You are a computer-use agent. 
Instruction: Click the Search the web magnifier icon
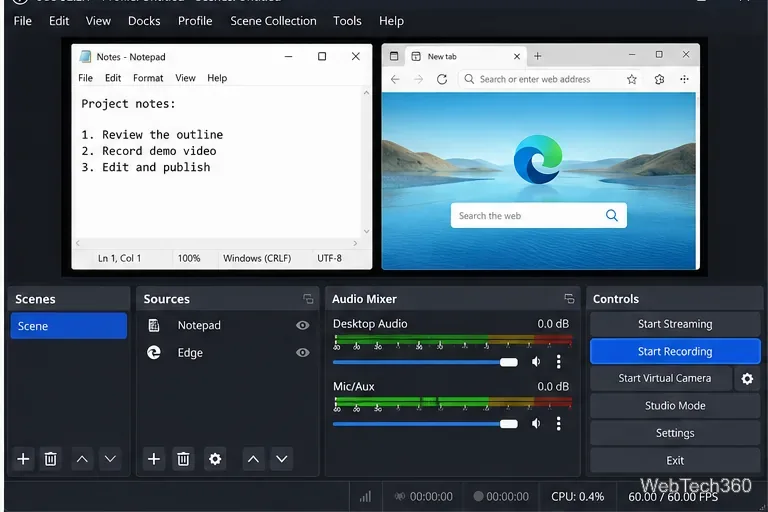pyautogui.click(x=612, y=215)
